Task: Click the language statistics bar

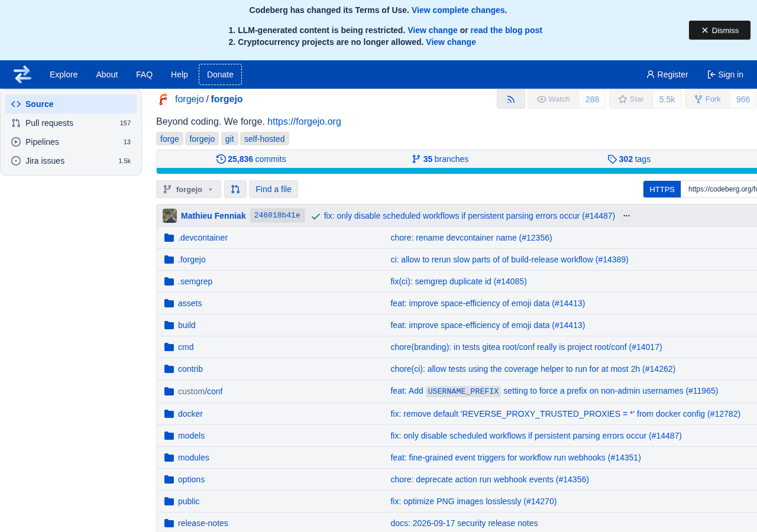Action: 457,171
